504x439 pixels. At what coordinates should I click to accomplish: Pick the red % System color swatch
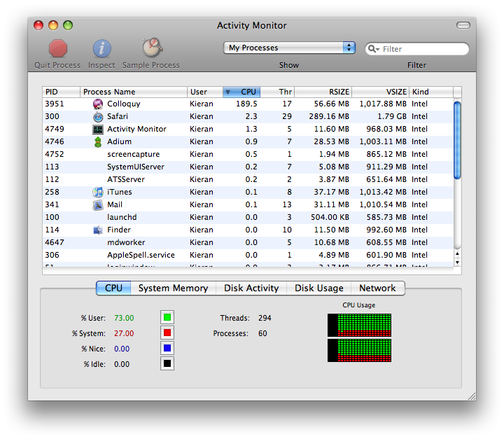tap(167, 333)
